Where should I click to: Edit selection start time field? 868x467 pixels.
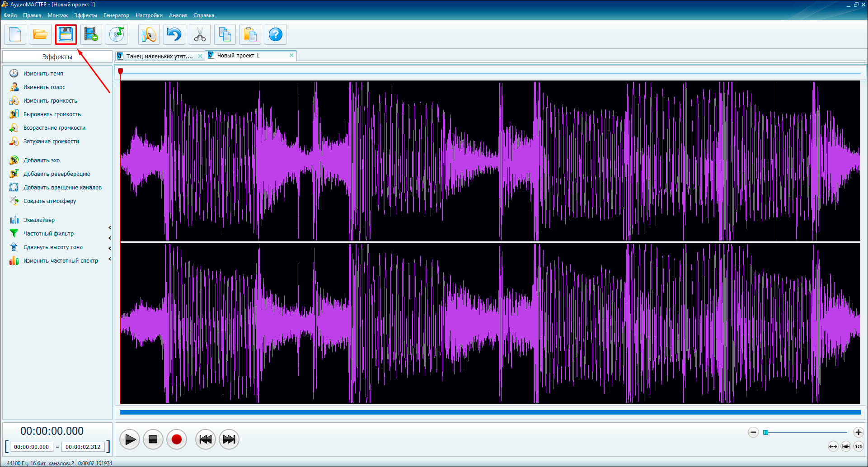(x=32, y=447)
